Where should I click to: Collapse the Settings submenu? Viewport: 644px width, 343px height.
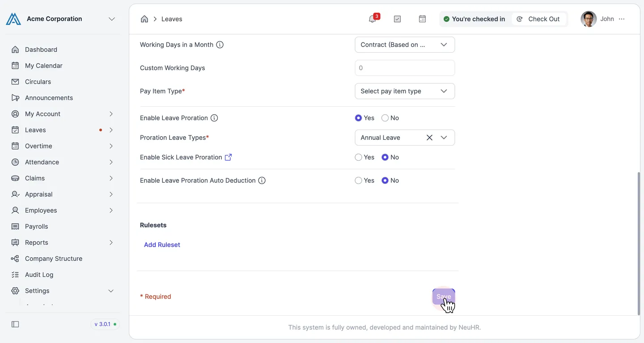[x=111, y=291]
